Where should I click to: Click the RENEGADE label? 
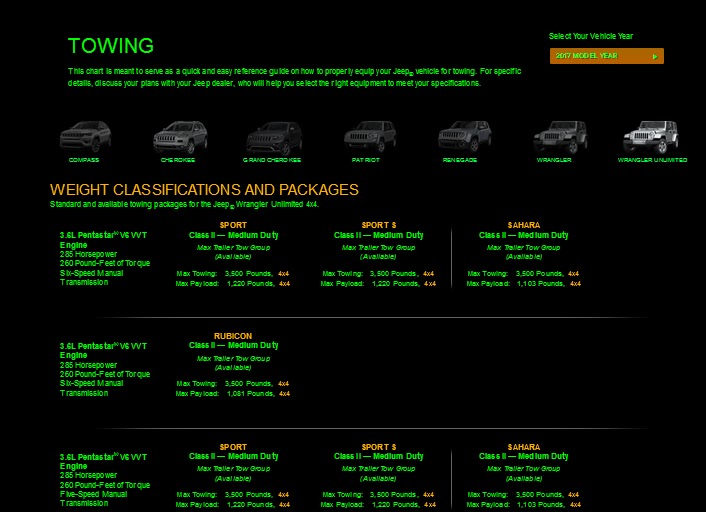[460, 160]
